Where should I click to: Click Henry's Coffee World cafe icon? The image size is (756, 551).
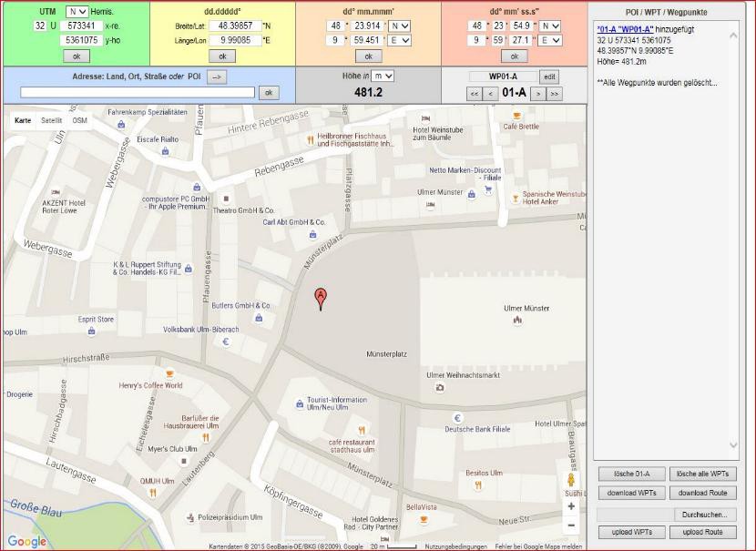169,373
